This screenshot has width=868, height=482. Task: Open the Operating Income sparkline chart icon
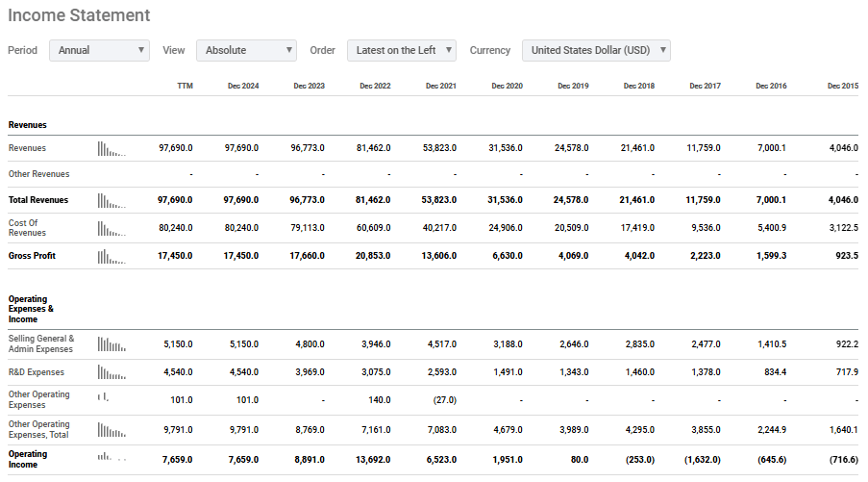[112, 457]
